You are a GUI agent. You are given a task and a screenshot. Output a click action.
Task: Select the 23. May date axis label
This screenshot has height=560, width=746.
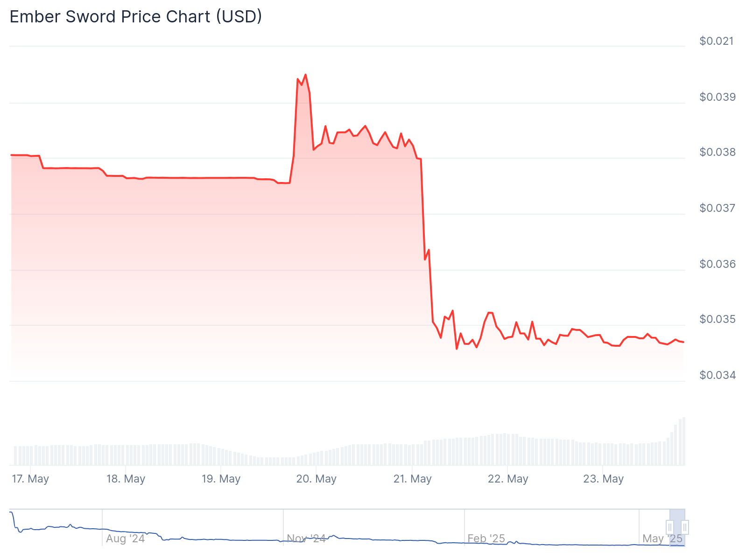click(603, 479)
